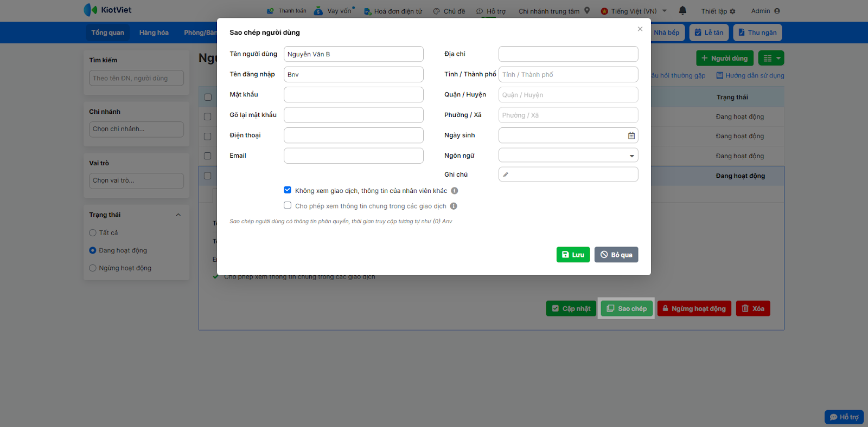Close the Sao chép người dùng dialog
The image size is (868, 427).
pos(640,29)
